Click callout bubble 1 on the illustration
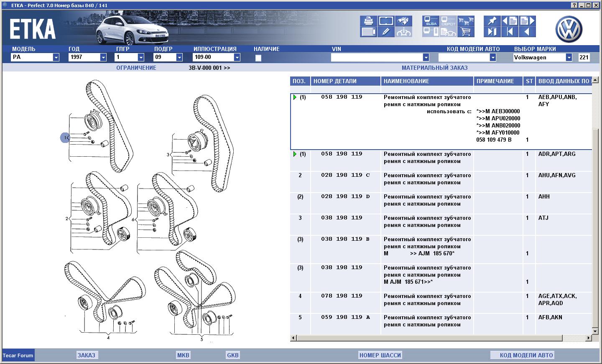Screen dimensions: 602x364 [65, 137]
